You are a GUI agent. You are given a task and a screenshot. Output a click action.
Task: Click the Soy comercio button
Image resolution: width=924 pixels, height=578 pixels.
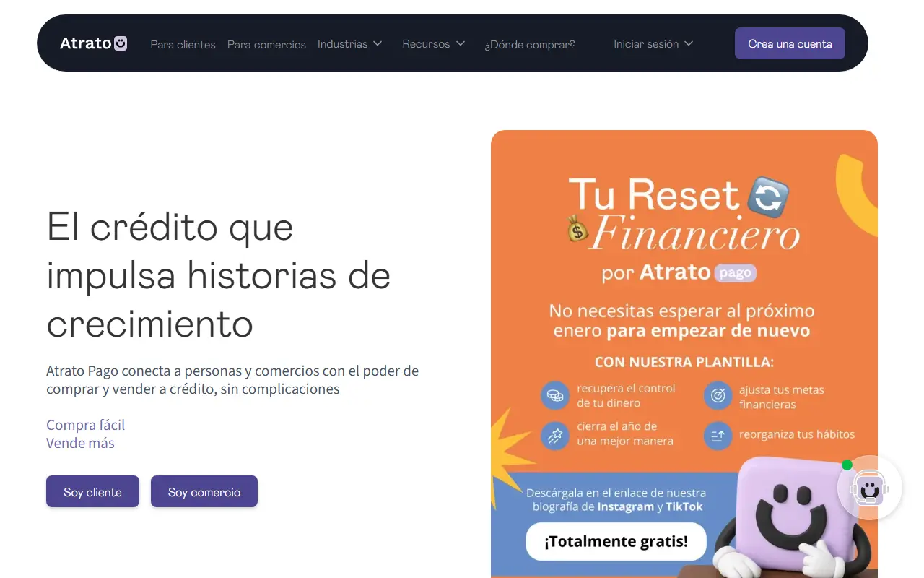pos(204,491)
